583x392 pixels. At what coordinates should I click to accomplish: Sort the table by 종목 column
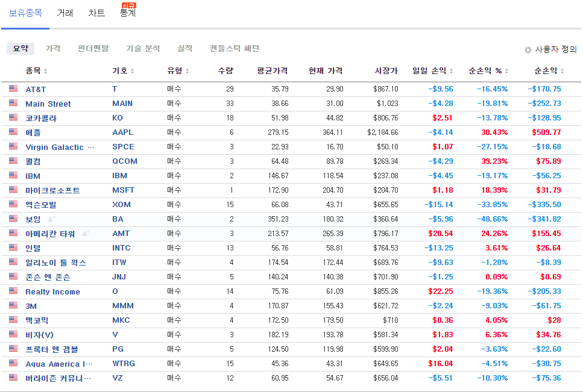click(x=36, y=70)
